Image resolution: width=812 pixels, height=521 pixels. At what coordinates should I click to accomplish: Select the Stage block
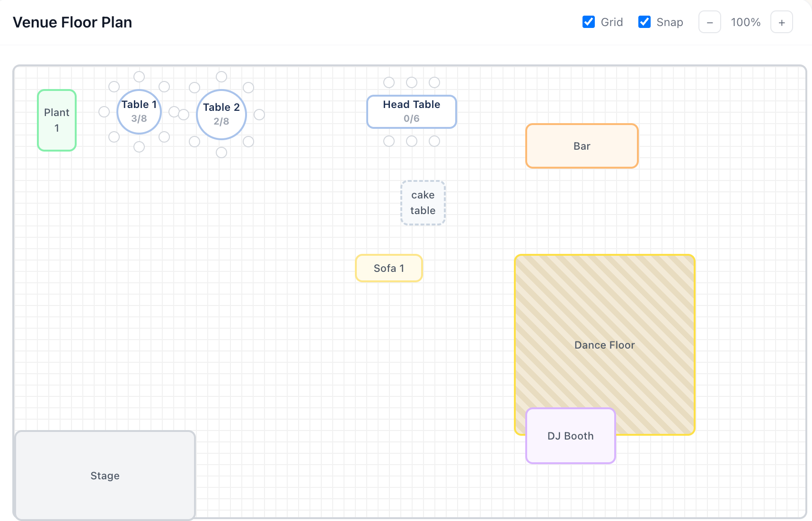[x=105, y=476]
